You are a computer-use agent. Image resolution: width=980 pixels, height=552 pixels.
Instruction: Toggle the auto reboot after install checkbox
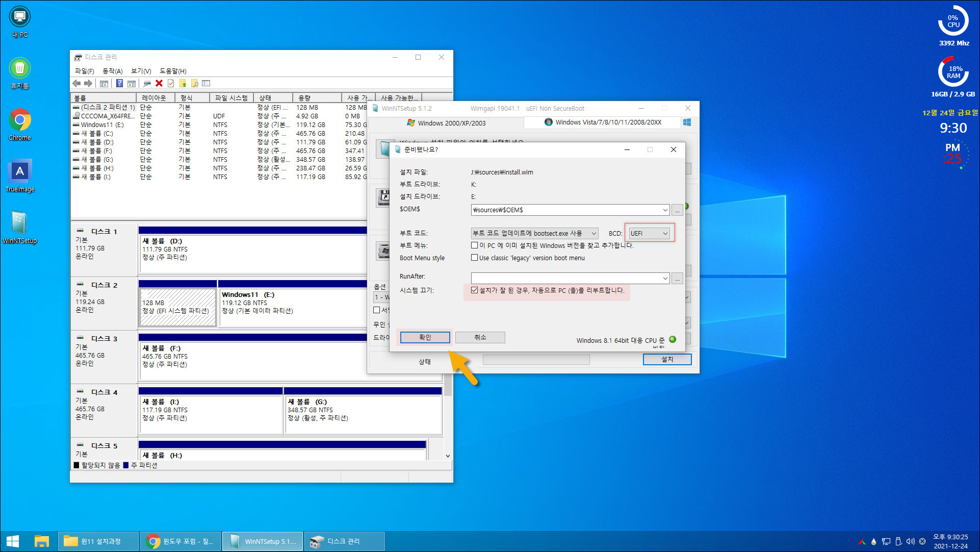click(x=475, y=290)
